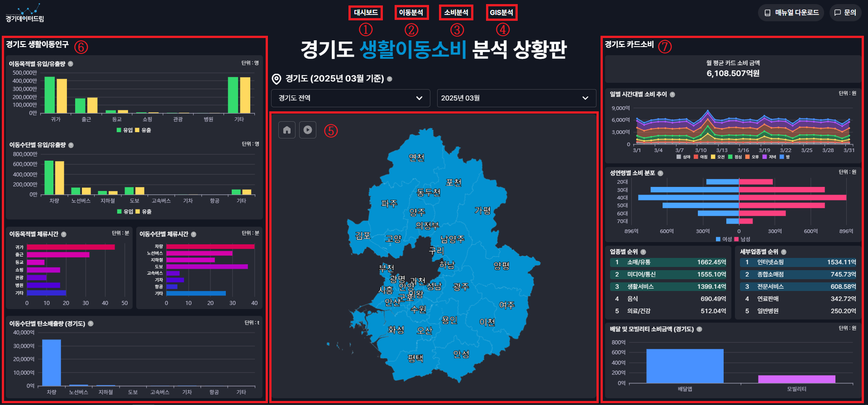Image resolution: width=868 pixels, height=405 pixels.
Task: Click the purple 저녁 legend color swatch
Action: coord(764,157)
